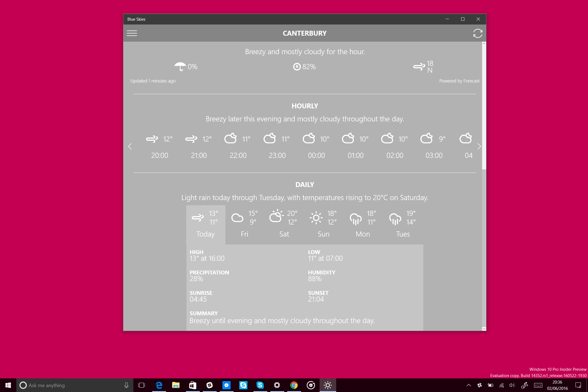588x392 pixels.
Task: Show previous hours with left chevron
Action: 130,146
